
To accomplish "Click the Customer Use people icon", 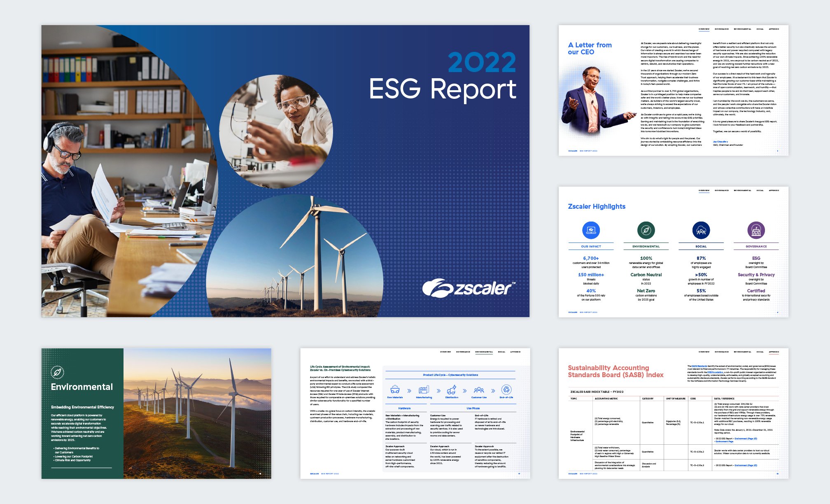I will pos(479,390).
